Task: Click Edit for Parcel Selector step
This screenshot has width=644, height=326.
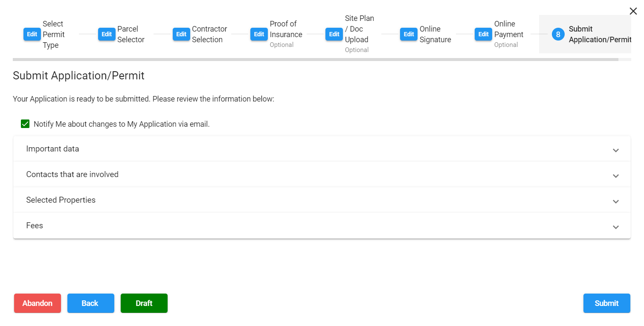Action: (107, 35)
